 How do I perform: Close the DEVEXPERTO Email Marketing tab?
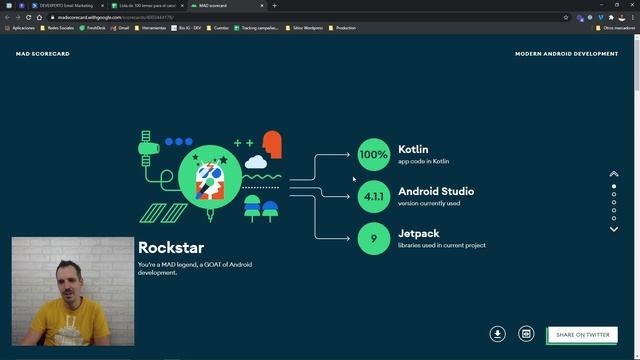pos(102,6)
